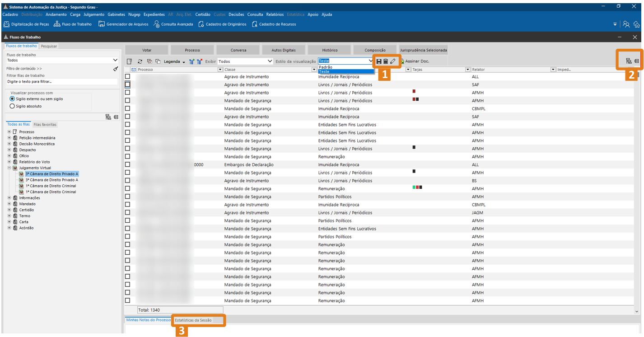This screenshot has width=644, height=337.
Task: Check the first process row checkbox
Action: [127, 77]
